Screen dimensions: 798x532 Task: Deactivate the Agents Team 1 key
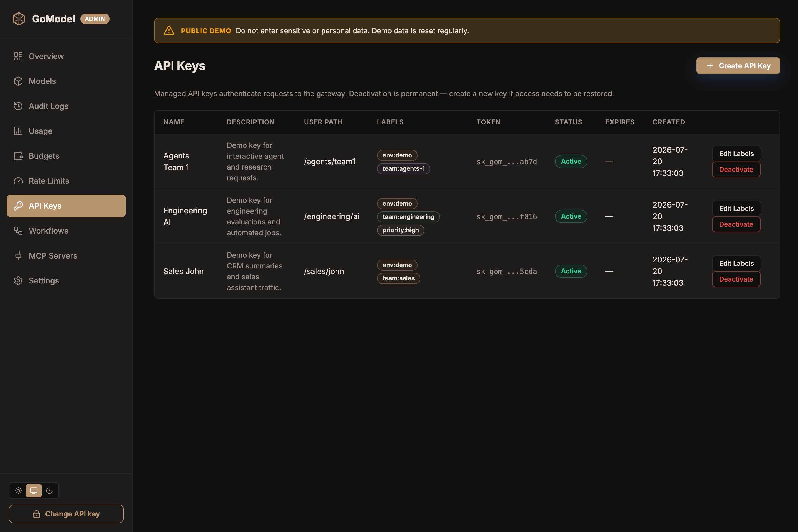(x=736, y=169)
